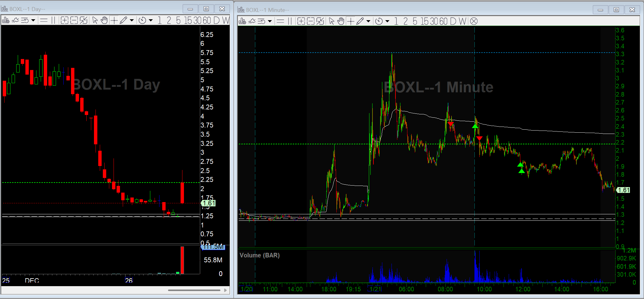Select 5 minute interval in Minute window
Viewport: 644px width, 299px height.
415,21
